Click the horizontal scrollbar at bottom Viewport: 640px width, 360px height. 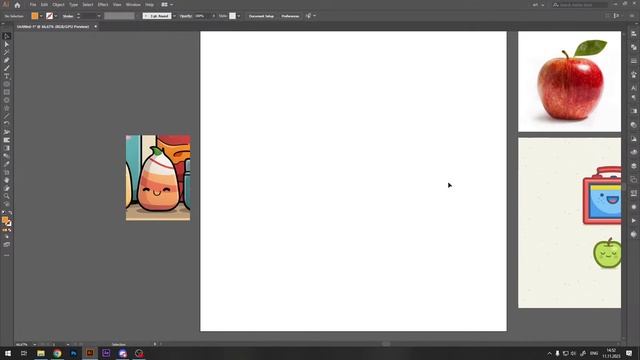[386, 344]
